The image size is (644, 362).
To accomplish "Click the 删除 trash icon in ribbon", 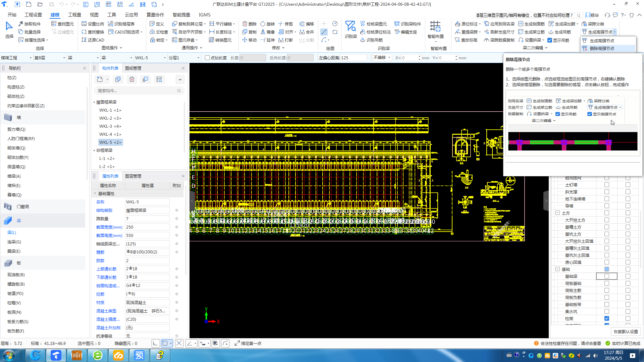I will point(250,24).
